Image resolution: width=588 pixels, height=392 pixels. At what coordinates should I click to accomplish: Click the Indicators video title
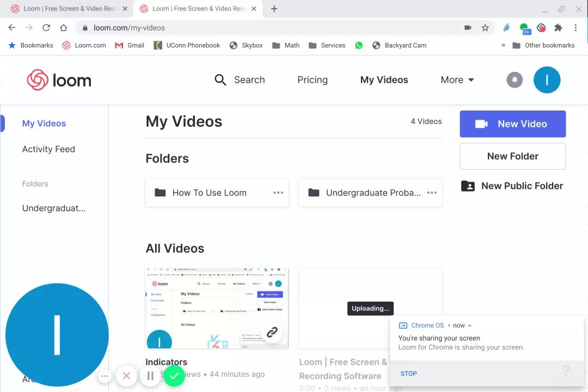tap(166, 362)
